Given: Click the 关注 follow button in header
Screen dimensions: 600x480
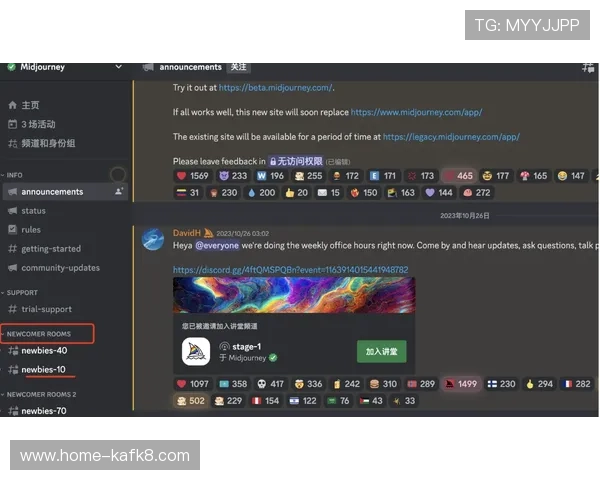Looking at the screenshot, I should 238,67.
